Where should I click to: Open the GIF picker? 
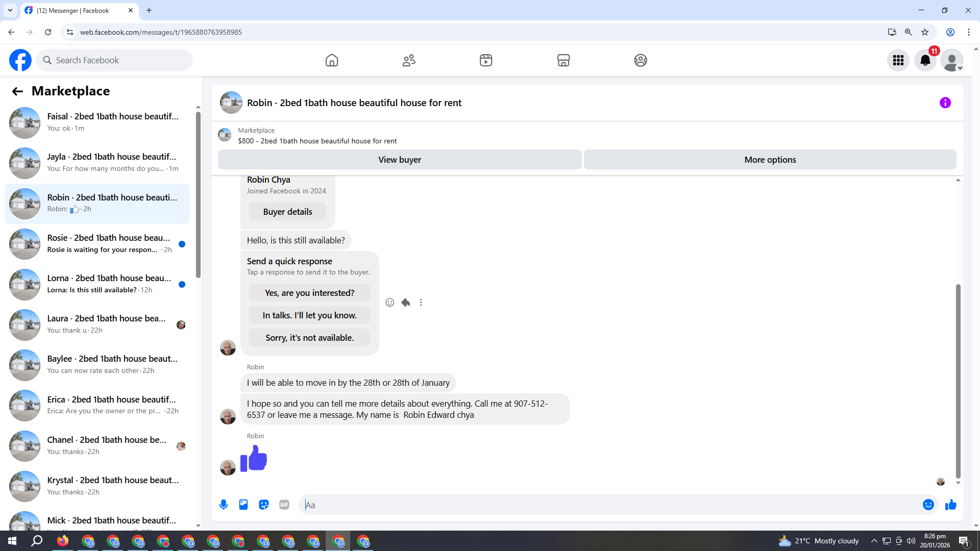[x=284, y=505]
